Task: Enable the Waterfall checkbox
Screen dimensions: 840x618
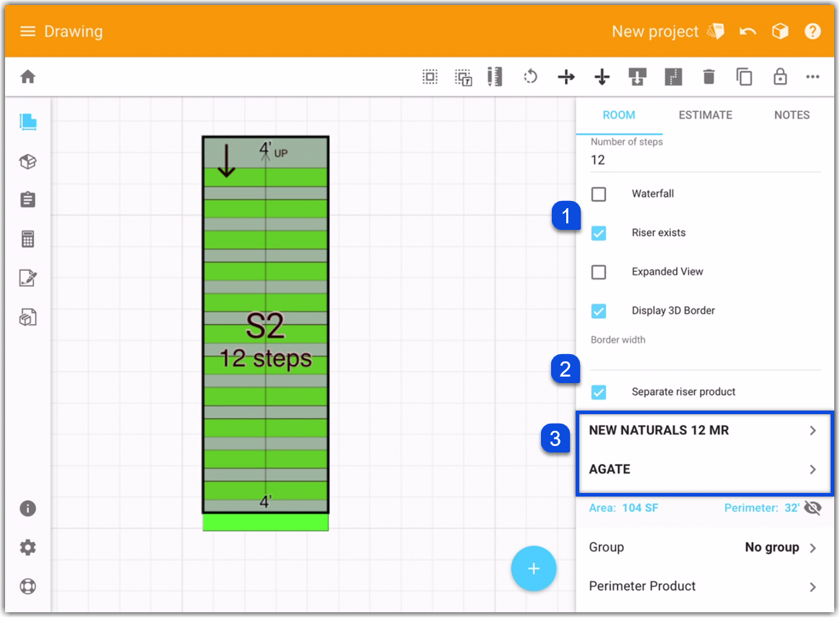Action: tap(598, 194)
